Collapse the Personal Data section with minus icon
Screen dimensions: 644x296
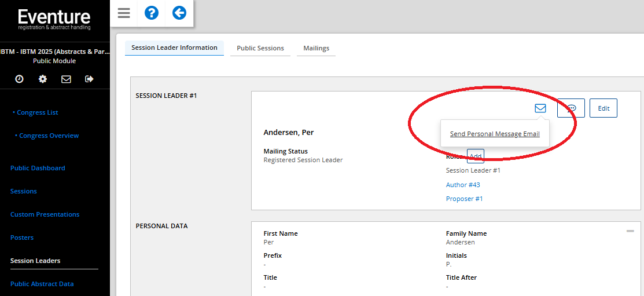pos(630,231)
